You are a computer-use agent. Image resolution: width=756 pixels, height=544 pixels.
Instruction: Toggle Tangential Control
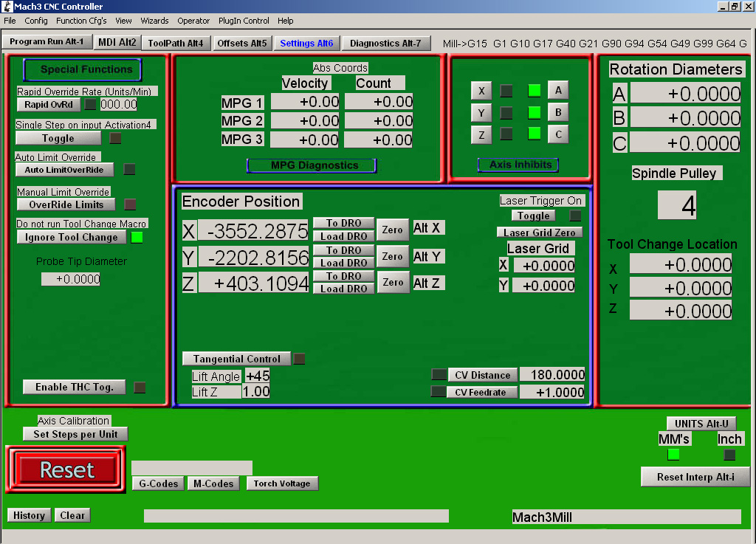click(x=237, y=359)
